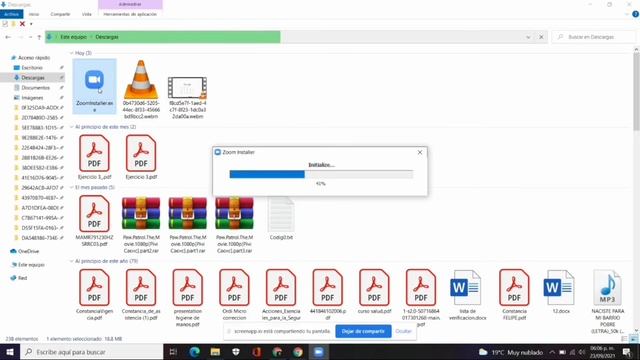Select the Acciones_Esenciales PDF file

(281, 287)
